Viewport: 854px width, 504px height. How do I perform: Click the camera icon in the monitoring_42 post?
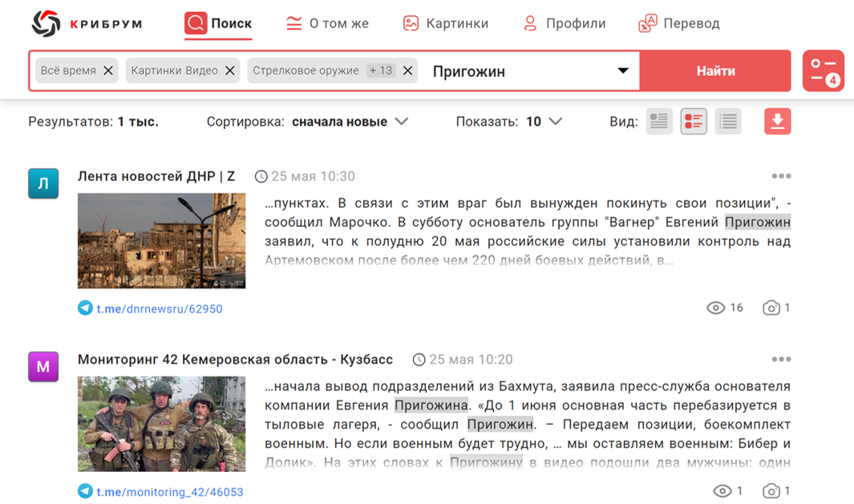point(771,491)
